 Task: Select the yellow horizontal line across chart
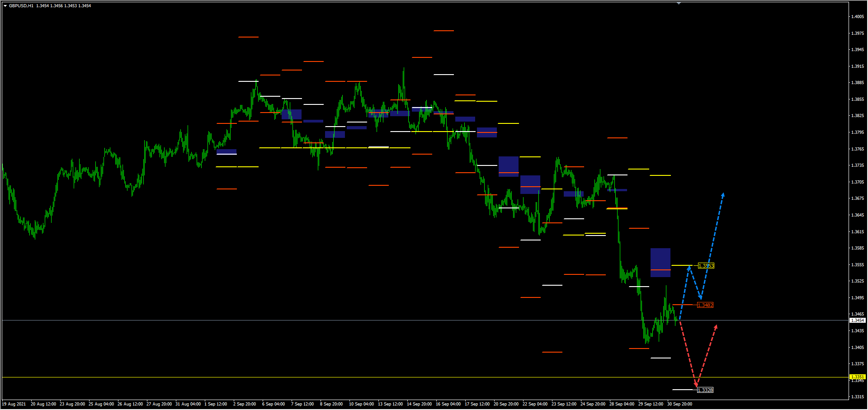tap(316, 377)
